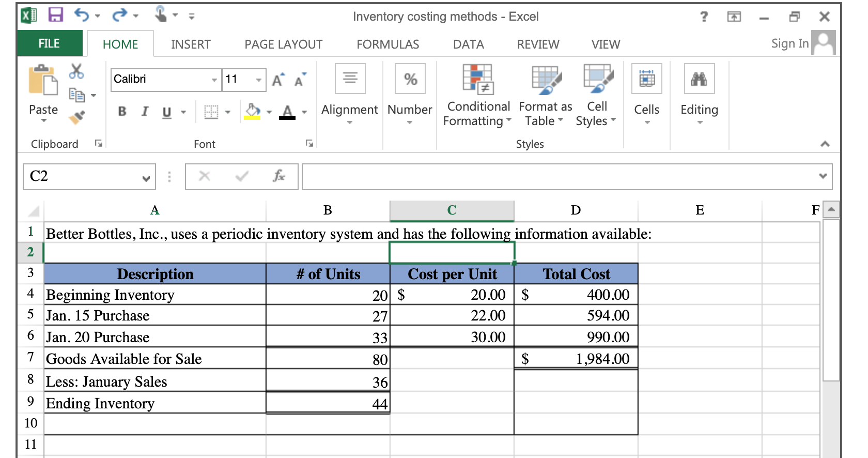The height and width of the screenshot is (458, 868).
Task: Click the Copy icon
Action: click(x=76, y=95)
